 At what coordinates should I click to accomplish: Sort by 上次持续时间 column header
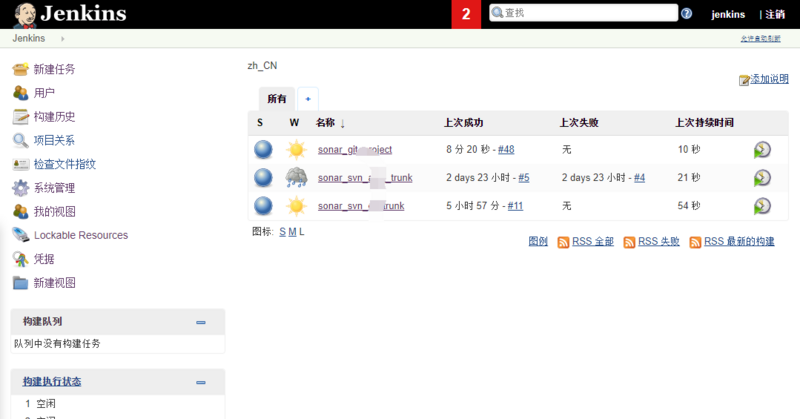(x=705, y=122)
